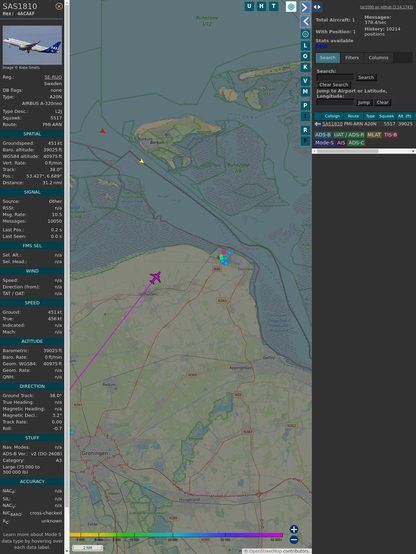Screen dimensions: 416x554
Task: Click the H map toggle button
Action: [x=261, y=6]
